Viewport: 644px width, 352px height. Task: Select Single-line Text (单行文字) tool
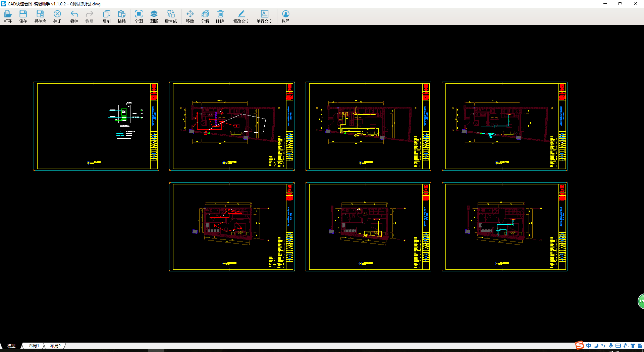tap(264, 16)
